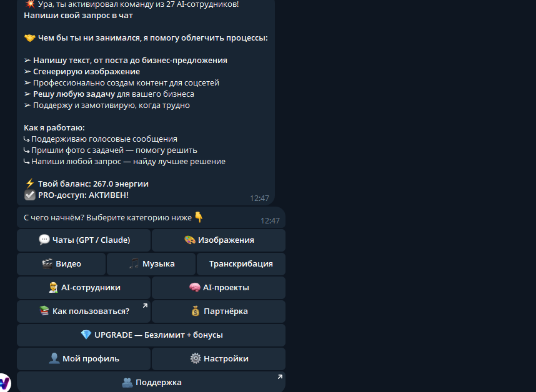Screen dimensions: 536x392
Task: Click the external link arrow on Поддержка
Action: (x=280, y=376)
